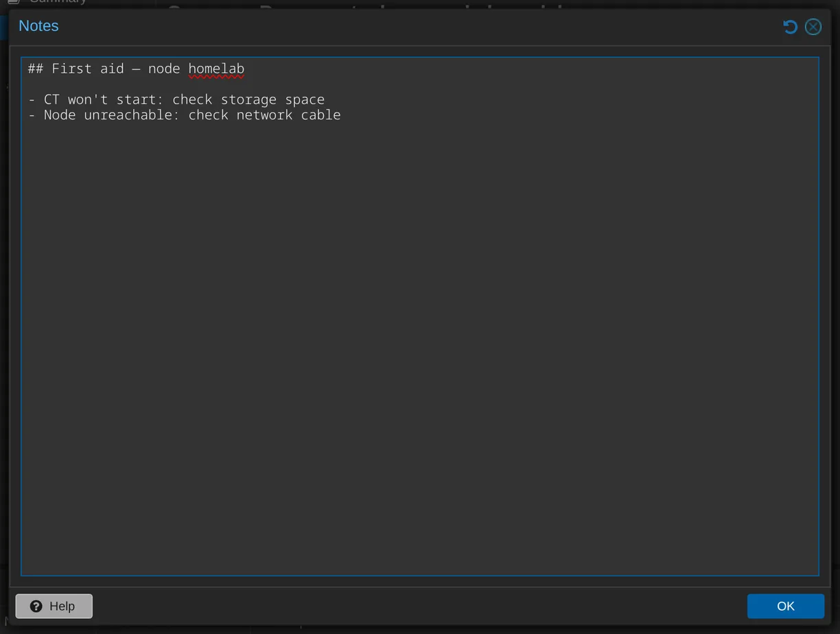Viewport: 840px width, 634px height.
Task: Click the empty area of the notes editor
Action: (419, 350)
